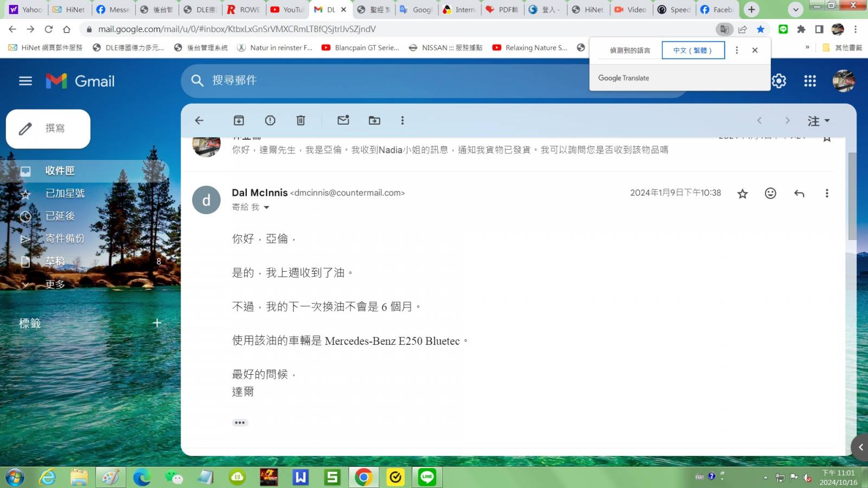Expand 更多 in the left sidebar
This screenshot has height=488, width=868.
54,284
